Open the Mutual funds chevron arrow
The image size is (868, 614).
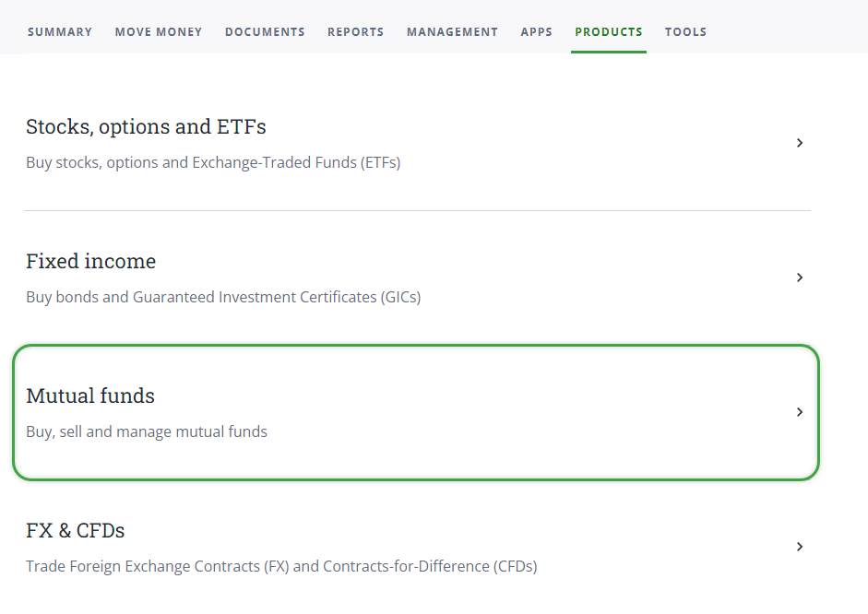(800, 412)
